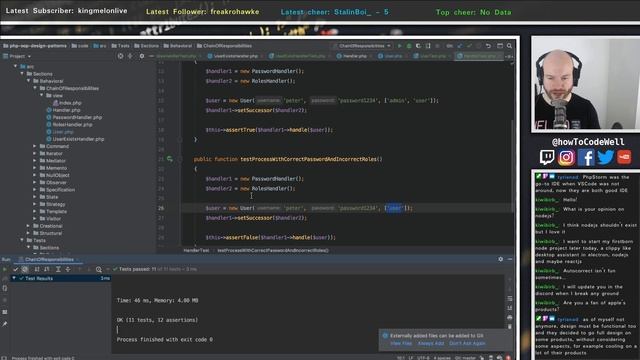Expand the Command folder

(x=35, y=146)
